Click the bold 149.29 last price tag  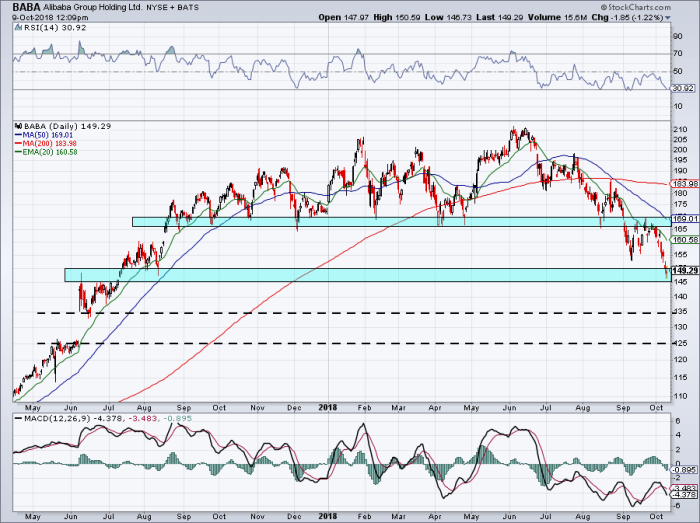(685, 270)
